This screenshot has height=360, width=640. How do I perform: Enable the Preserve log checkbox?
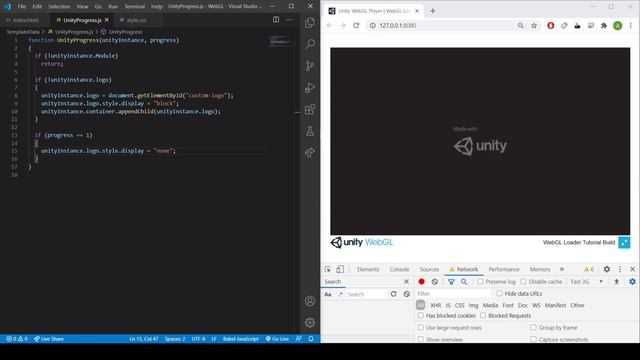pos(480,282)
